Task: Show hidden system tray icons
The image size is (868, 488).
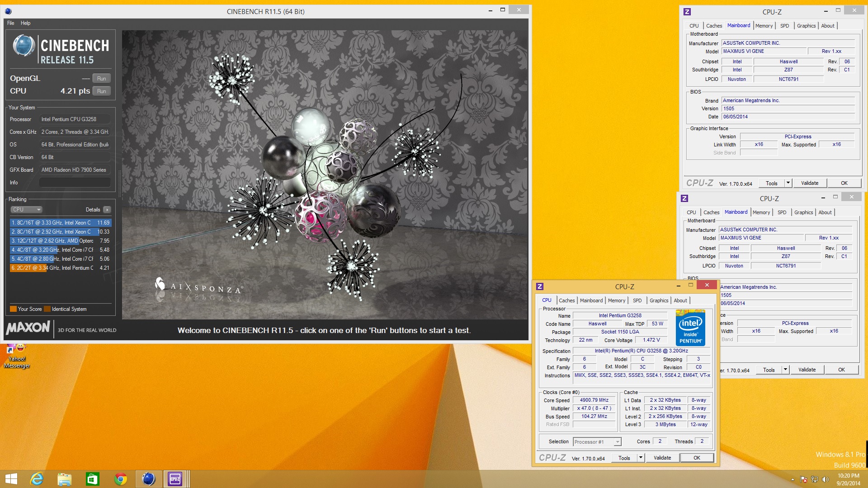Action: pyautogui.click(x=793, y=479)
